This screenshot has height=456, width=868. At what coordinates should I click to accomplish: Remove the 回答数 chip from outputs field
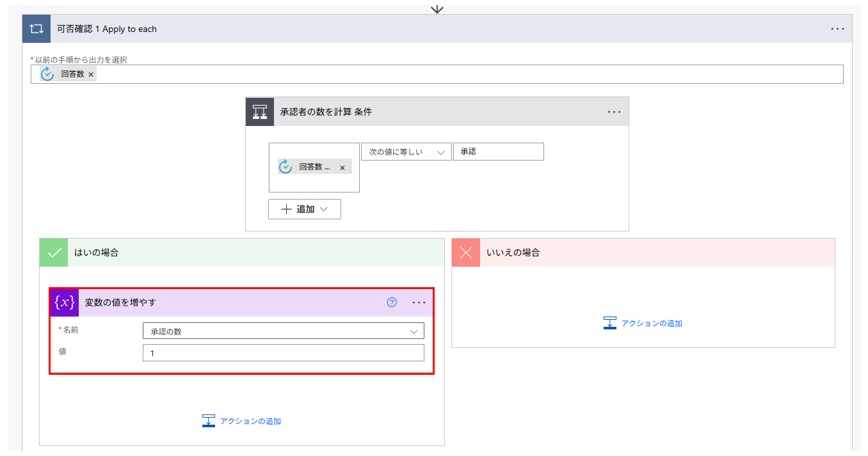tap(91, 74)
